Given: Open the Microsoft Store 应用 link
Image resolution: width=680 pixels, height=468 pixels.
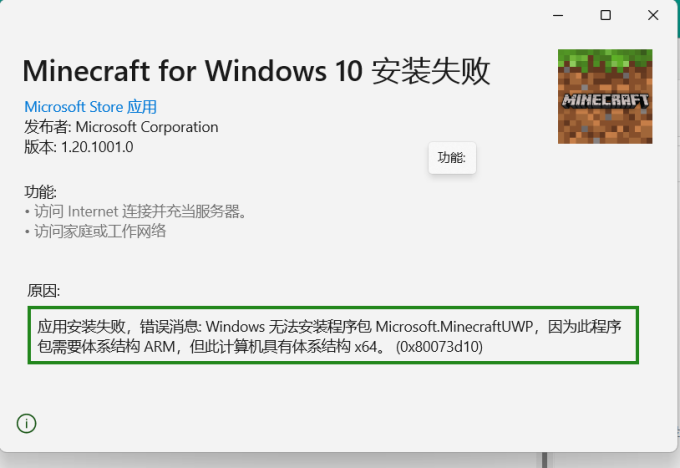Looking at the screenshot, I should 90,107.
